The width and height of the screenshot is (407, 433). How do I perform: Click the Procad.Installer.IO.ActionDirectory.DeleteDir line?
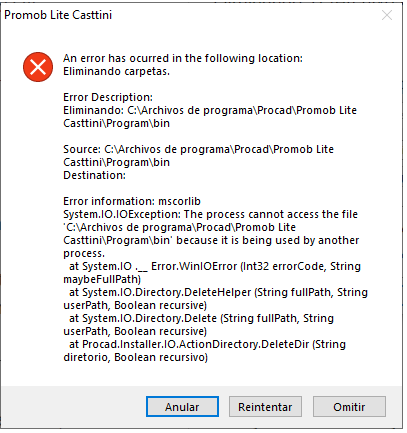[207, 344]
